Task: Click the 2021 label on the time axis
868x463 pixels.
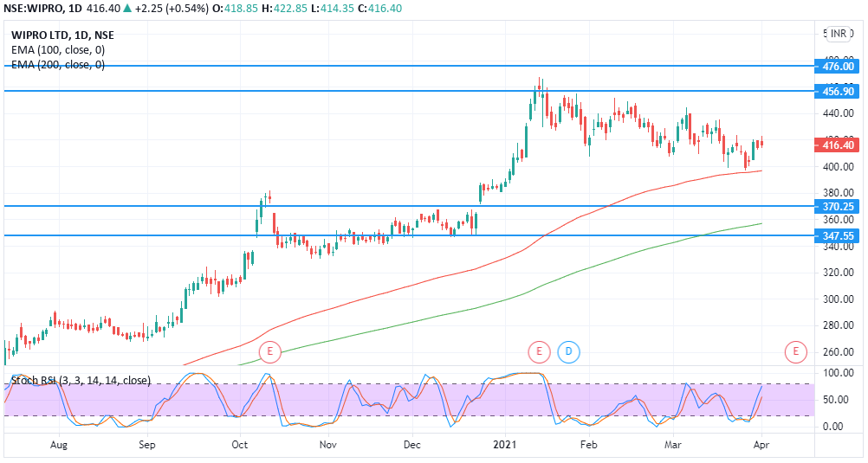Action: 505,445
